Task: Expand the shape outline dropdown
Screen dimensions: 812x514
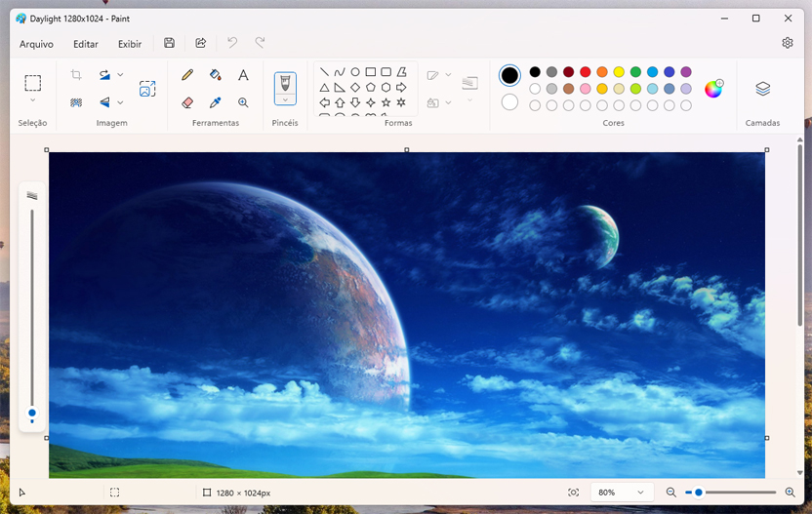Action: click(449, 74)
